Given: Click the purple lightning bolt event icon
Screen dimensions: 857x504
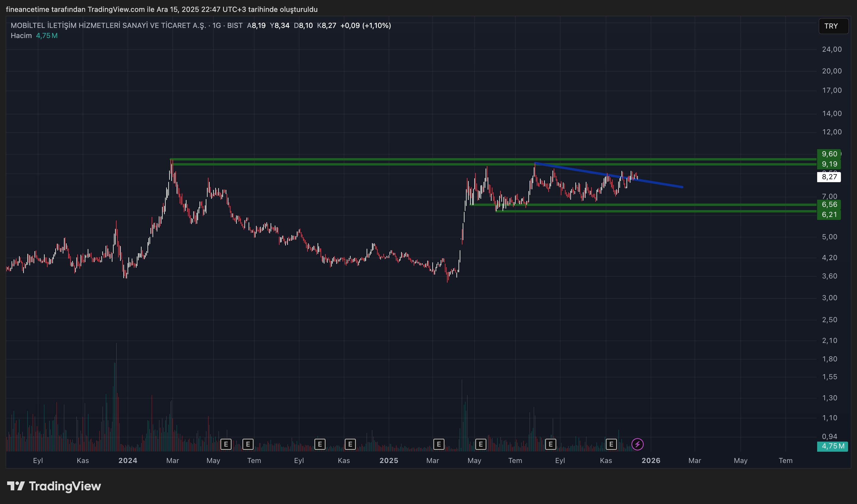Looking at the screenshot, I should coord(637,444).
